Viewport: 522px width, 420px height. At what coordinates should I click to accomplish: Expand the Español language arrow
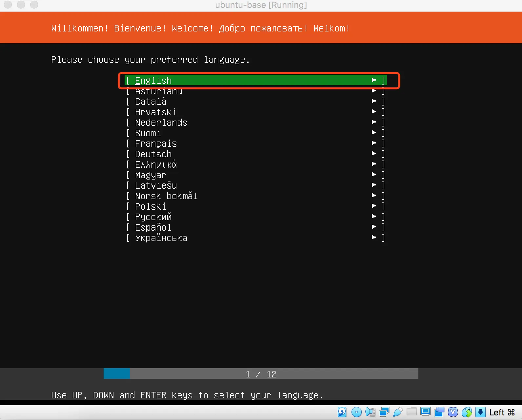pos(374,227)
